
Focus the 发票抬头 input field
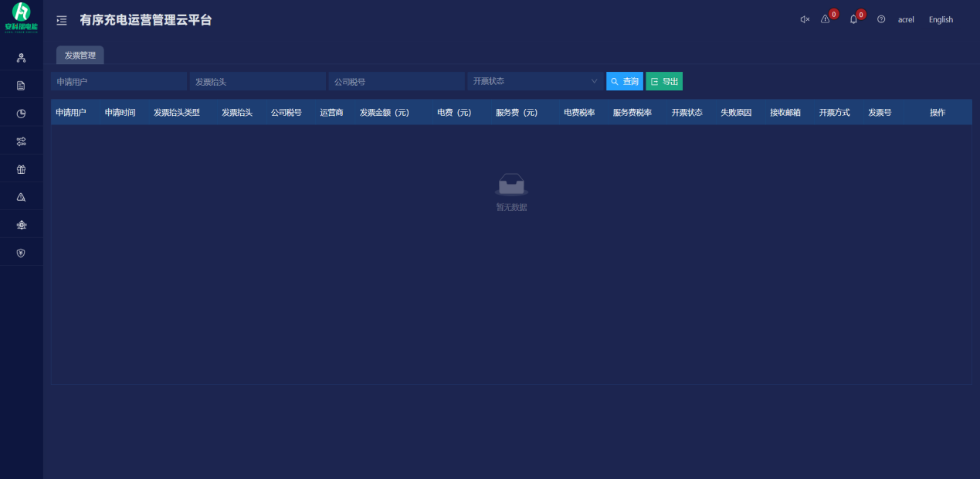(x=258, y=81)
